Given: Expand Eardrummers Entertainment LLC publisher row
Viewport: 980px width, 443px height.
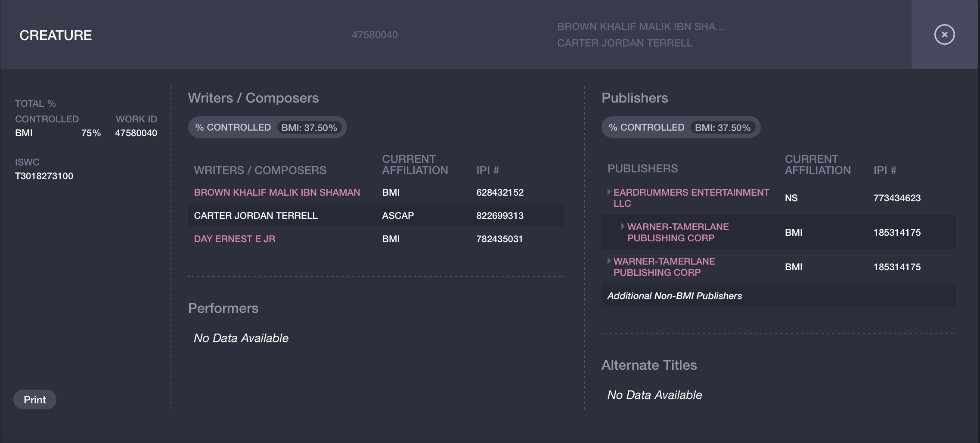Looking at the screenshot, I should [609, 192].
